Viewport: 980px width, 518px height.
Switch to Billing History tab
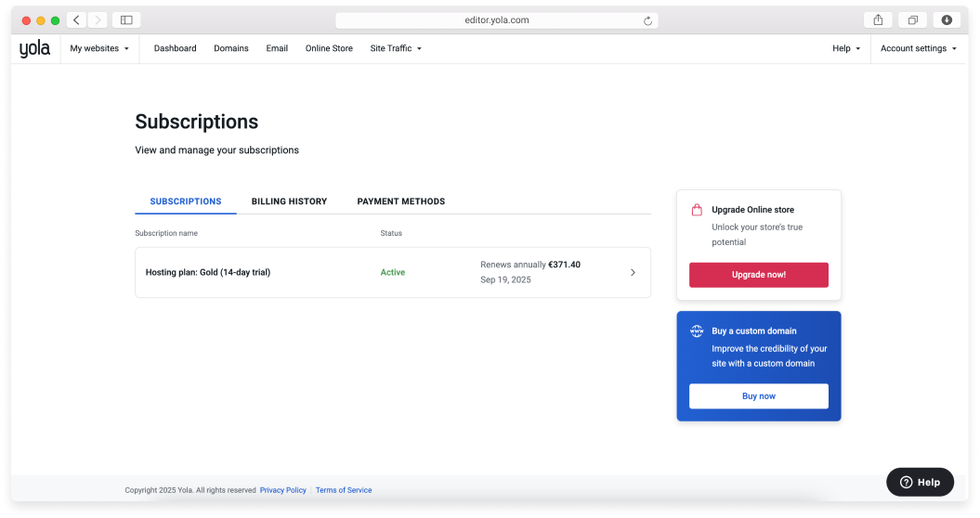289,201
